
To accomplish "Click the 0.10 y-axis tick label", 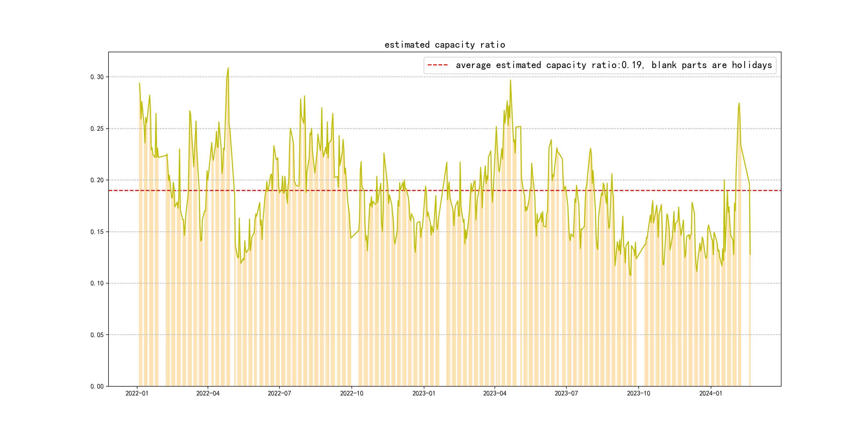I will coord(97,283).
